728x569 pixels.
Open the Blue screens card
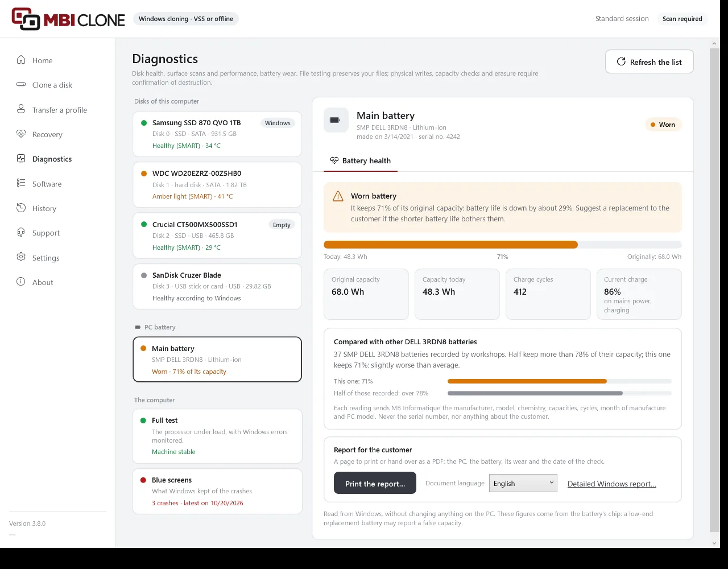[217, 491]
